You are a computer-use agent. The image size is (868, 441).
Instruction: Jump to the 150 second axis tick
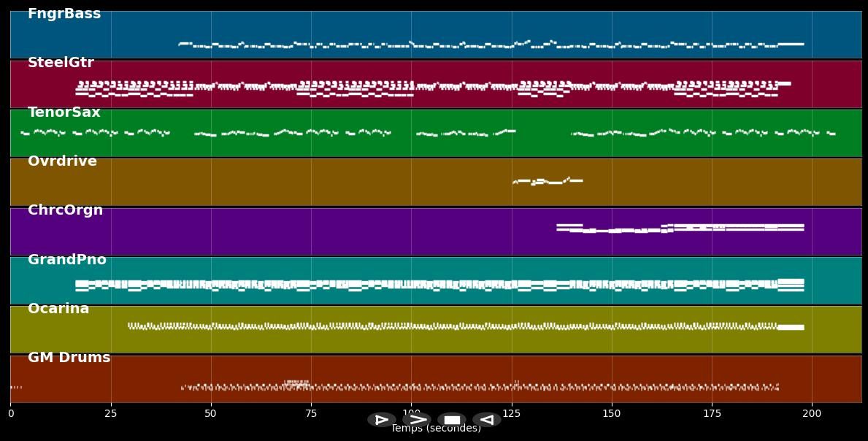click(612, 413)
